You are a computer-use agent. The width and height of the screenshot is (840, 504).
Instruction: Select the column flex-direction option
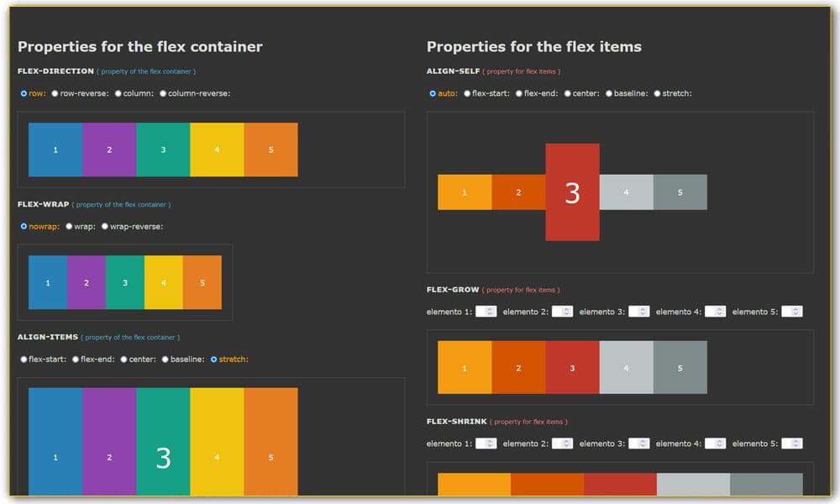click(118, 95)
